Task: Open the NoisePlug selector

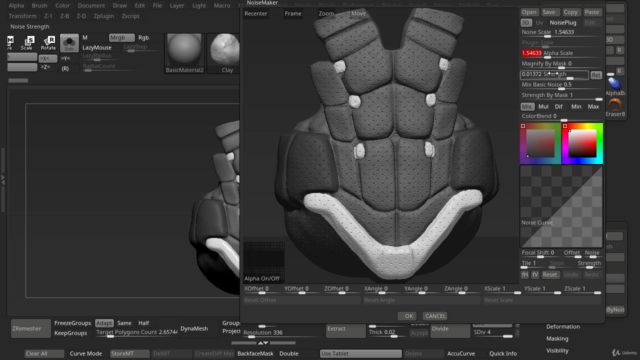Action: point(563,23)
